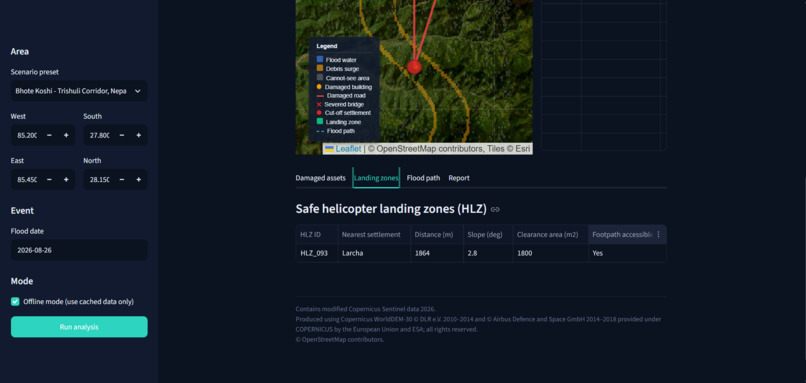The height and width of the screenshot is (383, 806).
Task: Select the Larcha settlement cell
Action: [x=374, y=253]
